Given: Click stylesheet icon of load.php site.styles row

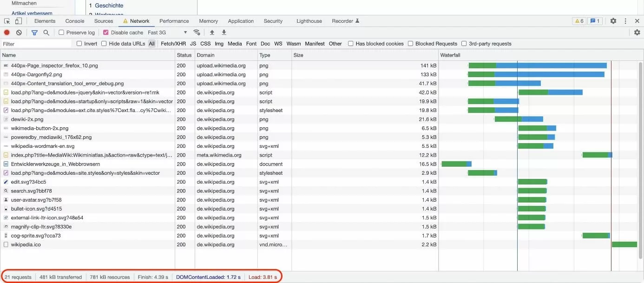Looking at the screenshot, I should pyautogui.click(x=6, y=173).
